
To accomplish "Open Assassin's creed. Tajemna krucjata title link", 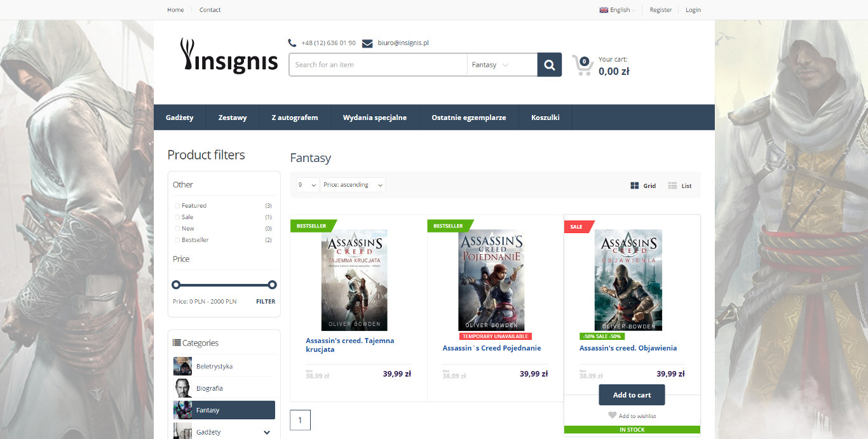I will coord(350,345).
